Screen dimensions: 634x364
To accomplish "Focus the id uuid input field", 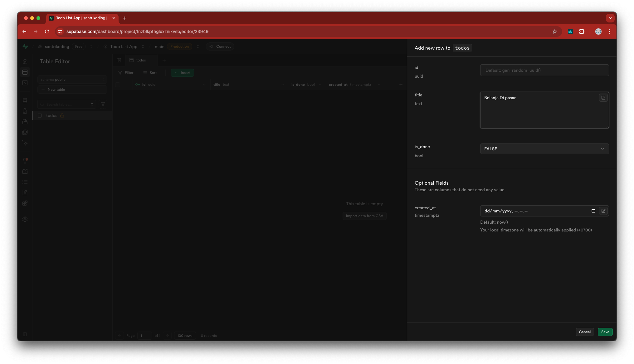I will click(x=544, y=70).
